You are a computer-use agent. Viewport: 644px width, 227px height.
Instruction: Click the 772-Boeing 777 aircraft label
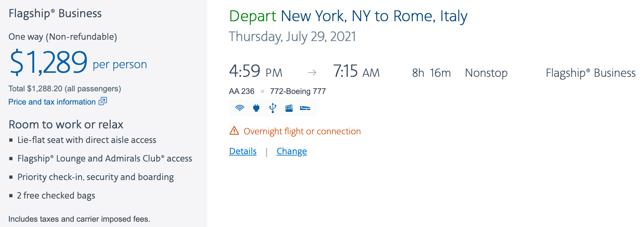[x=298, y=91]
